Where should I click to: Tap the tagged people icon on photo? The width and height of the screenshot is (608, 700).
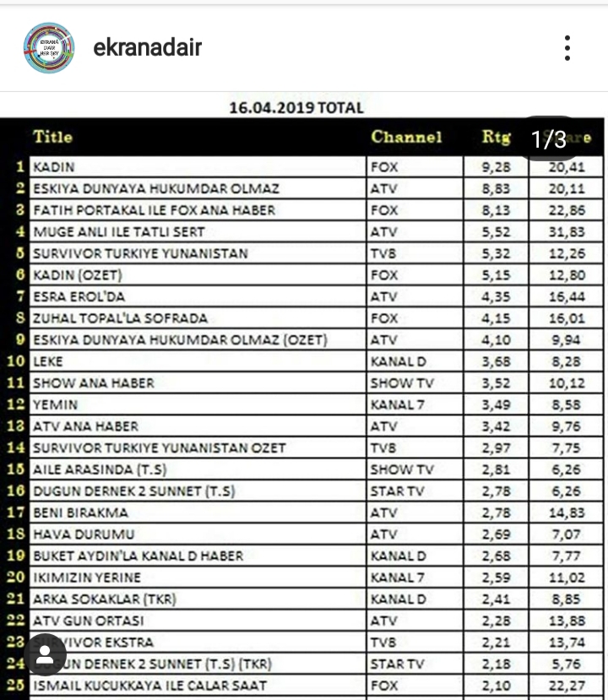click(46, 654)
